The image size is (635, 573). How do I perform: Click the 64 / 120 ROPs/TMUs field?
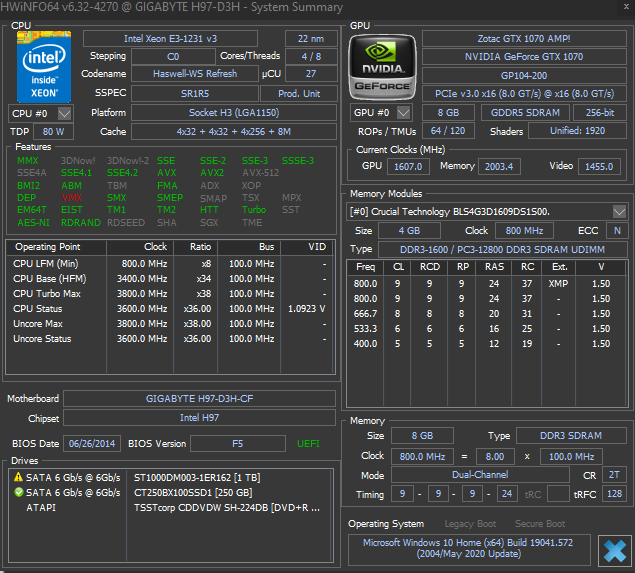point(448,131)
